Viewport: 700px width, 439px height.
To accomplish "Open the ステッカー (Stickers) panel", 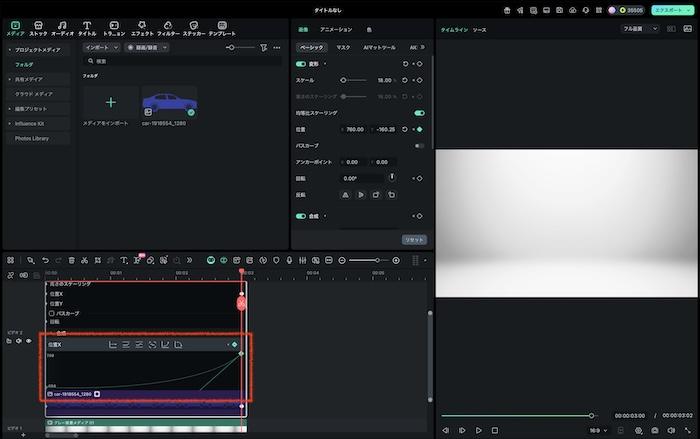I will click(194, 26).
